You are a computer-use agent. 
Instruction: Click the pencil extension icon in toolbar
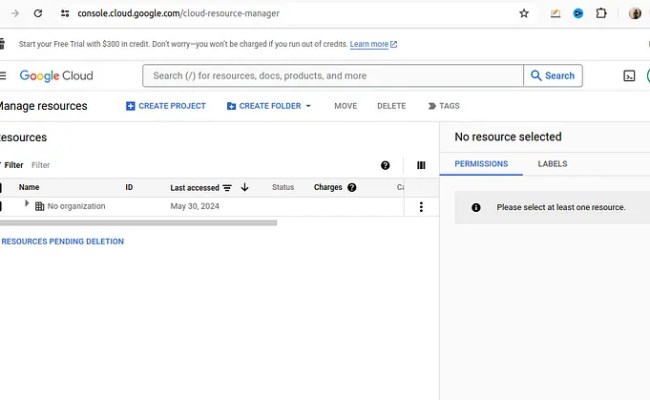pos(555,14)
